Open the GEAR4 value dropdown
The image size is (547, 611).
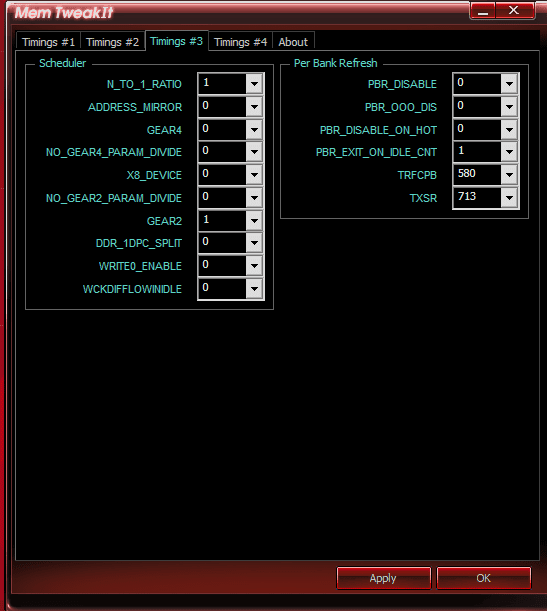tap(254, 129)
